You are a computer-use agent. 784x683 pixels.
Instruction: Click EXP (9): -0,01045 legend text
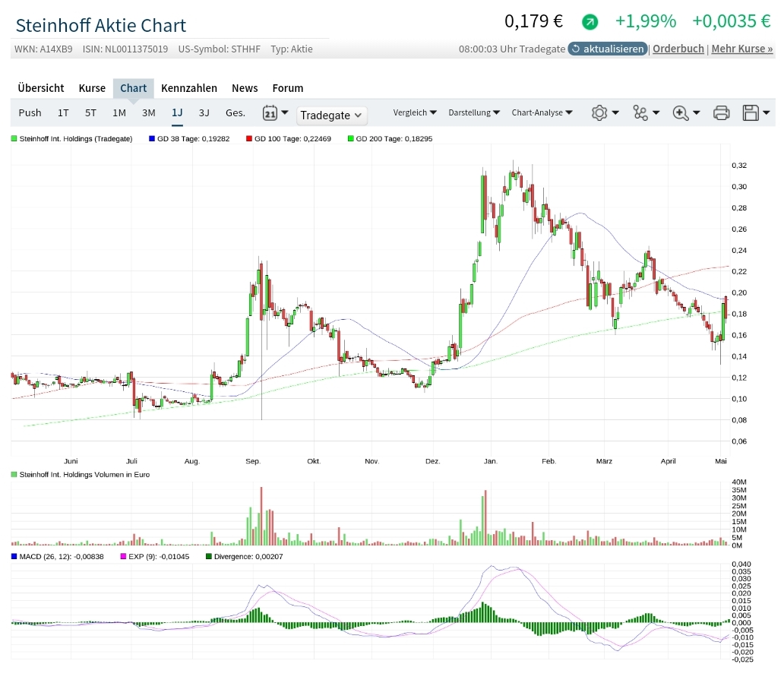[159, 556]
